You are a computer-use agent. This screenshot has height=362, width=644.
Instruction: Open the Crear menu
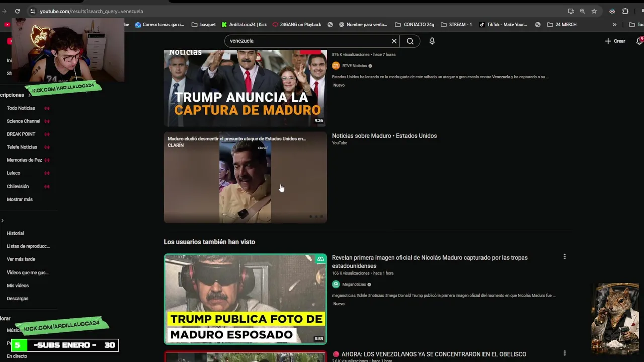[x=615, y=41]
